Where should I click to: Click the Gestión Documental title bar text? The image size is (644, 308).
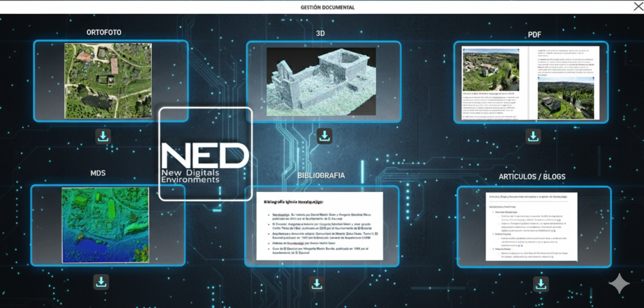click(320, 8)
